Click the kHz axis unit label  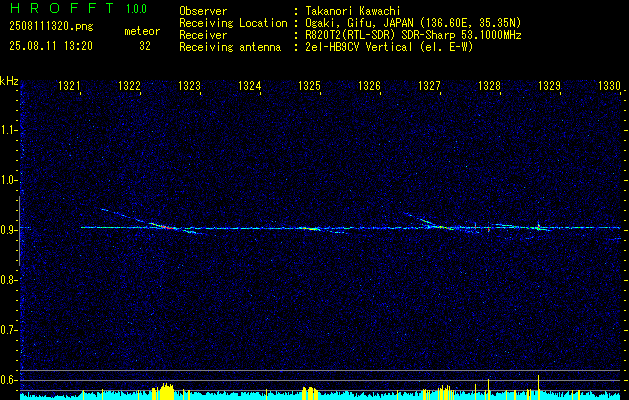9,81
